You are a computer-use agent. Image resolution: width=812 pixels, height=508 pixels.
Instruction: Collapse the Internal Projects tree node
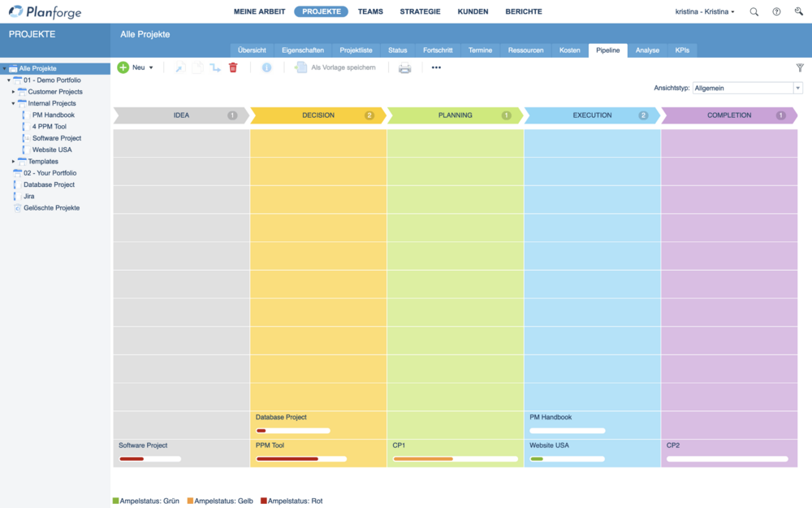13,103
